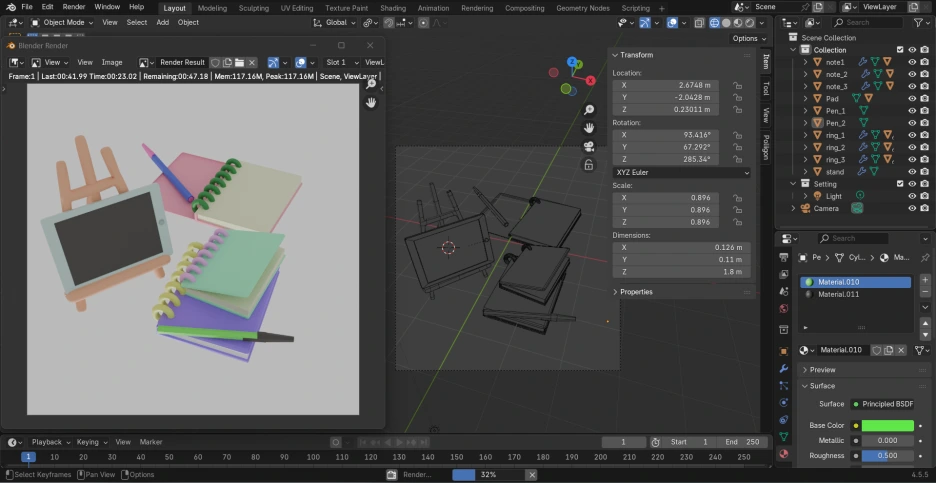Select Material.011 in the material slot list
The image size is (936, 483).
(x=838, y=295)
